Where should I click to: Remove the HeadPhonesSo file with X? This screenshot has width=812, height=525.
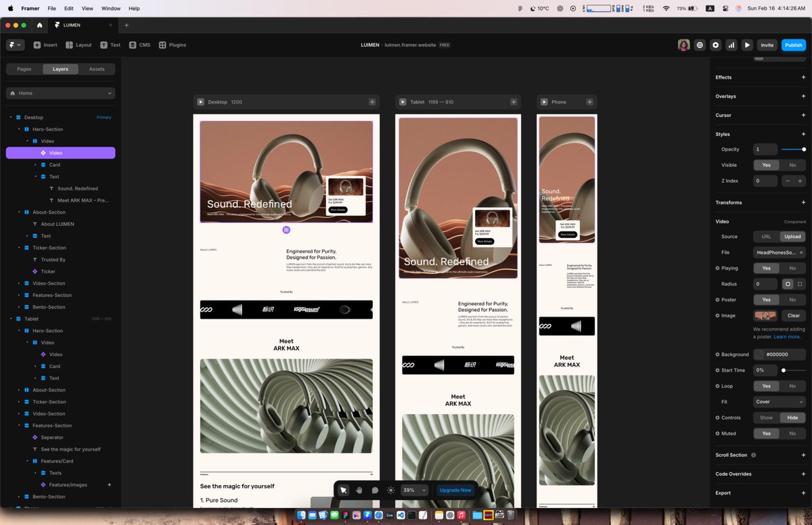pyautogui.click(x=801, y=252)
